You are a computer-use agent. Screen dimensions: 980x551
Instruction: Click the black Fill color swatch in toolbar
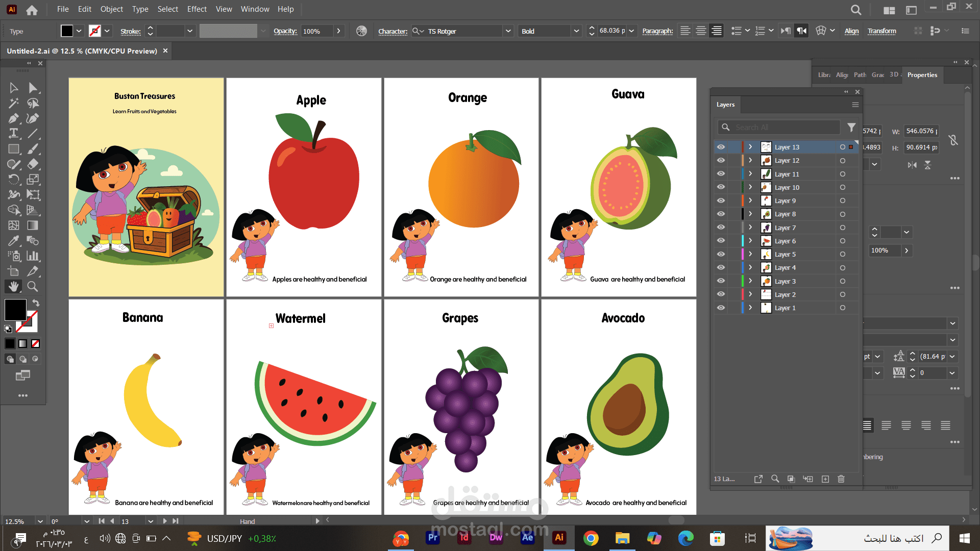pos(15,310)
